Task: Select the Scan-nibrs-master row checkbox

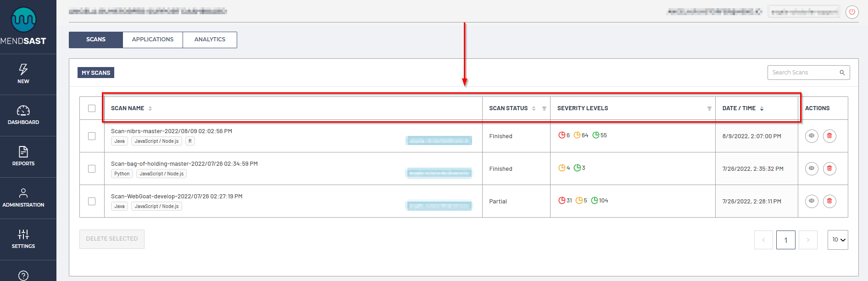Action: [92, 136]
